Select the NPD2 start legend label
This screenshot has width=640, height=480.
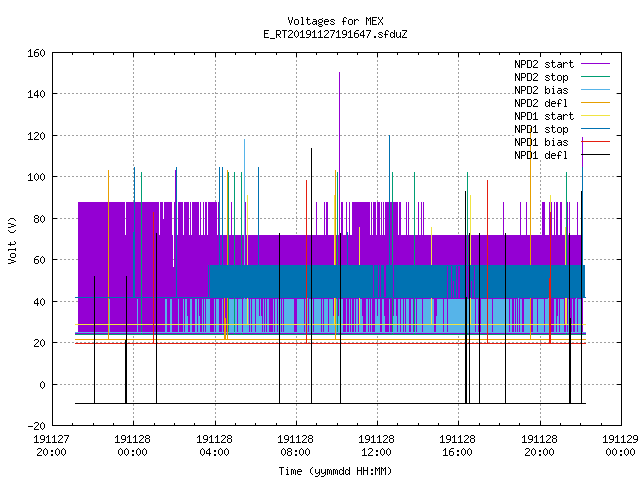click(544, 64)
